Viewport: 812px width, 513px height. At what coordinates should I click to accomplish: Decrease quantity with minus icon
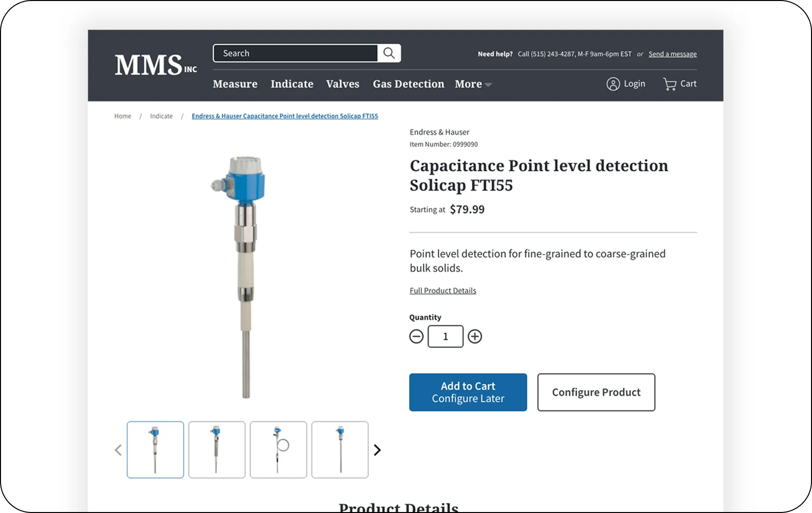pos(416,337)
